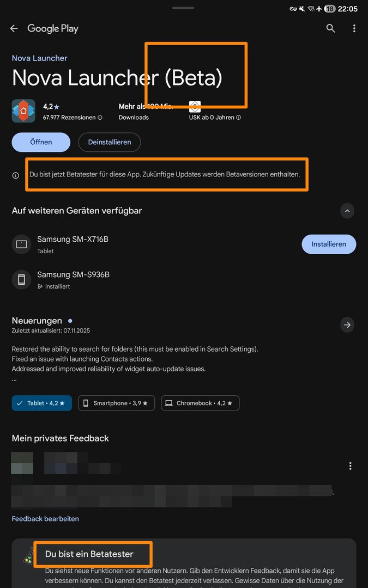Select the Smartphone rating chip
This screenshot has width=368, height=588.
pyautogui.click(x=116, y=403)
